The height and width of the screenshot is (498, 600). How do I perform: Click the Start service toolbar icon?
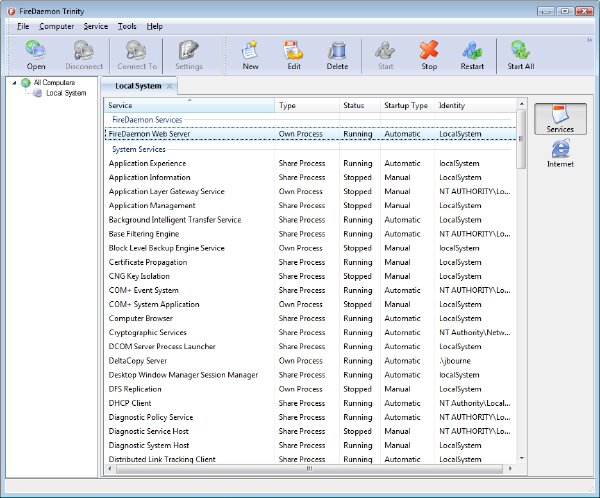pos(385,56)
